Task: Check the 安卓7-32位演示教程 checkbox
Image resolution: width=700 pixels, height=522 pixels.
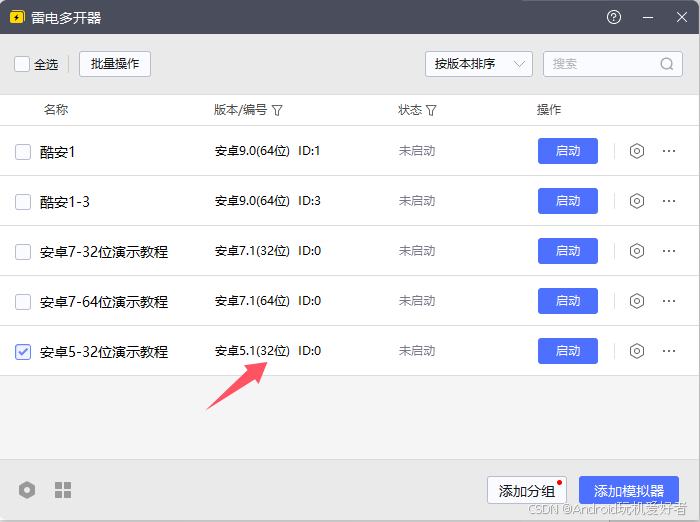Action: [23, 252]
